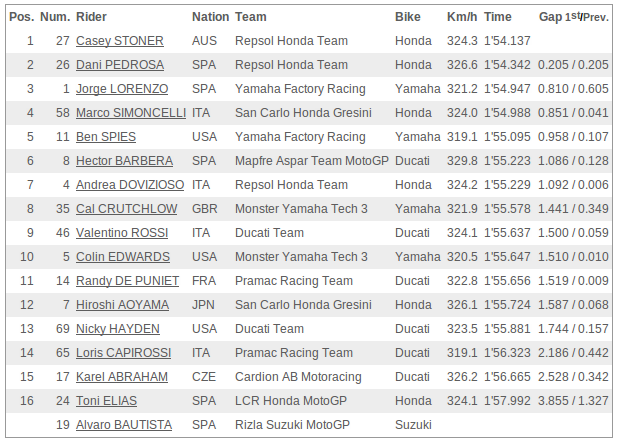Click the Rider column header
Image resolution: width=618 pixels, height=442 pixels.
tap(91, 17)
